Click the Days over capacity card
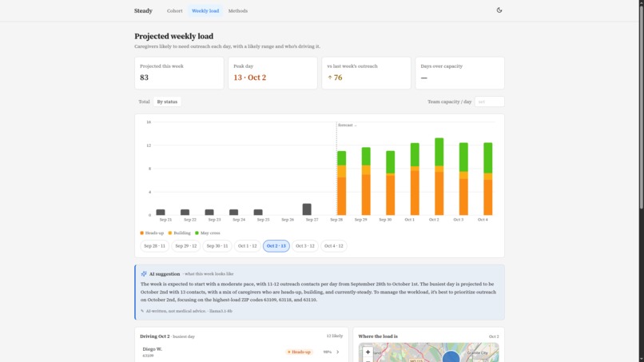Image resolution: width=644 pixels, height=362 pixels. [459, 73]
